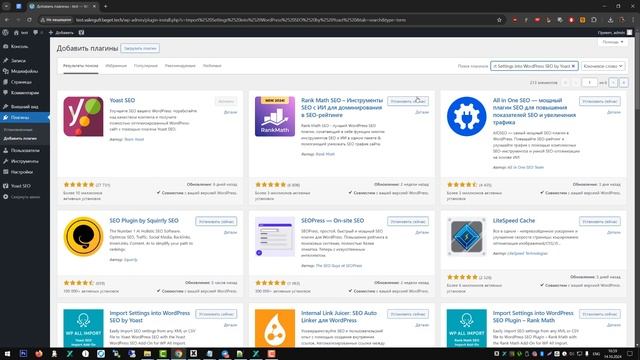Open Детали link for Rank Math SEO
Viewport: 640px width, 360px height.
point(422,112)
